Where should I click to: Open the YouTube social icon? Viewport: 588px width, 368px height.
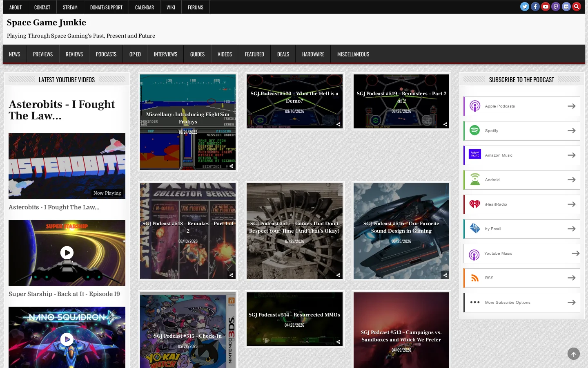click(546, 7)
